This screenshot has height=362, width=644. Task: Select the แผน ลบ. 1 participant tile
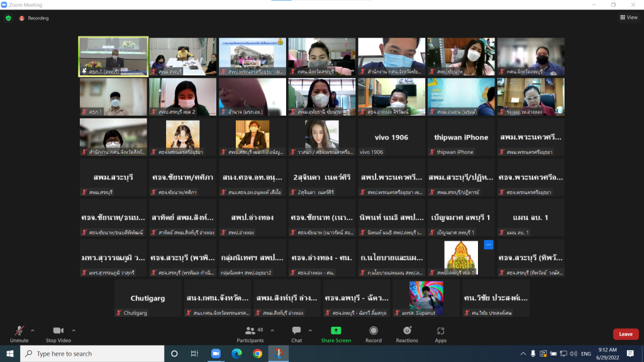pos(531,217)
